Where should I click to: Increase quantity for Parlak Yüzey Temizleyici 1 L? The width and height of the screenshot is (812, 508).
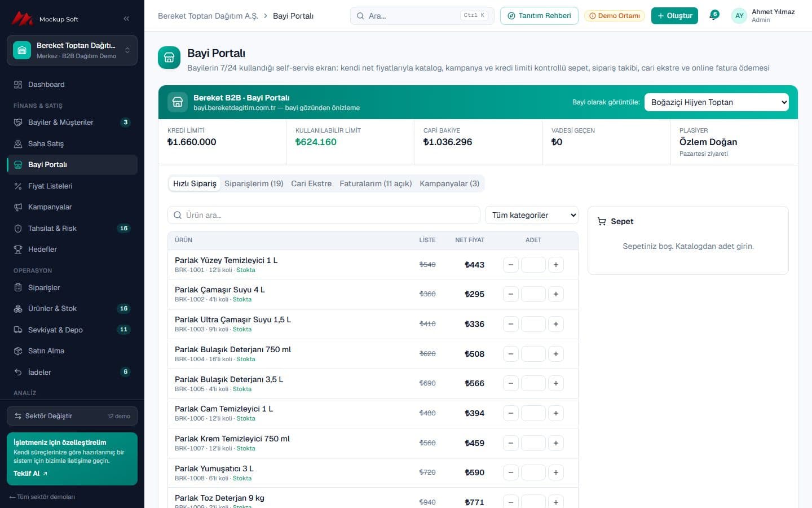click(x=556, y=265)
